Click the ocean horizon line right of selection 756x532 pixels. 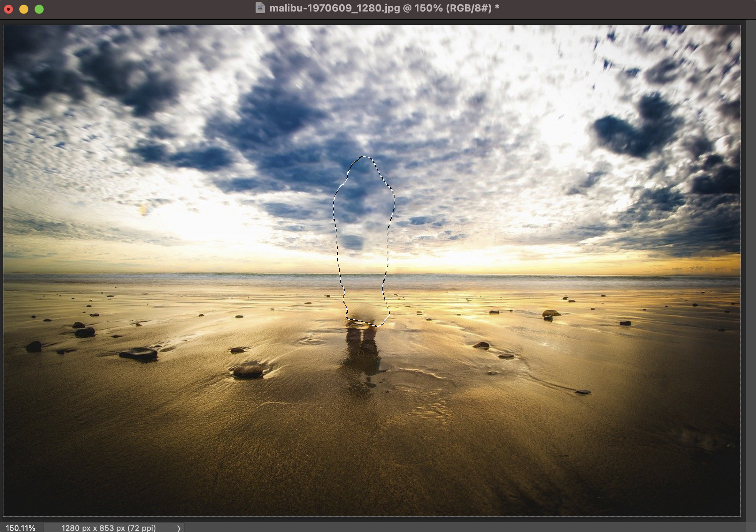(x=537, y=274)
